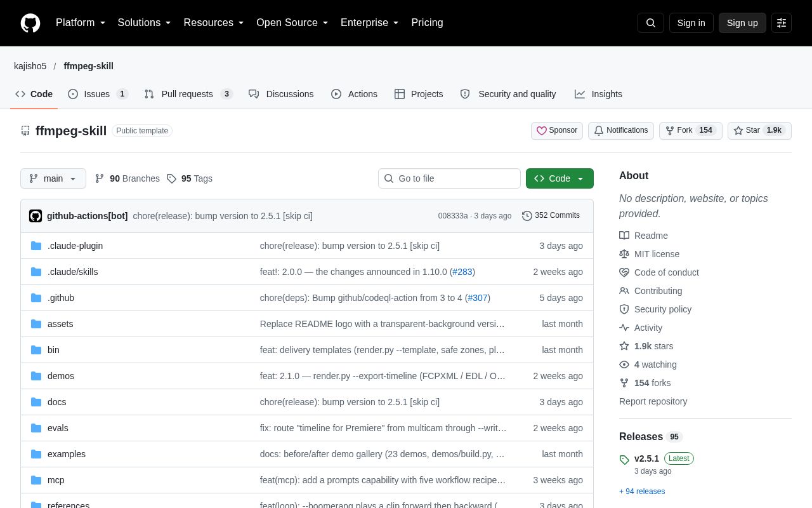Expand the Open Source menu
The image size is (812, 508).
[292, 23]
